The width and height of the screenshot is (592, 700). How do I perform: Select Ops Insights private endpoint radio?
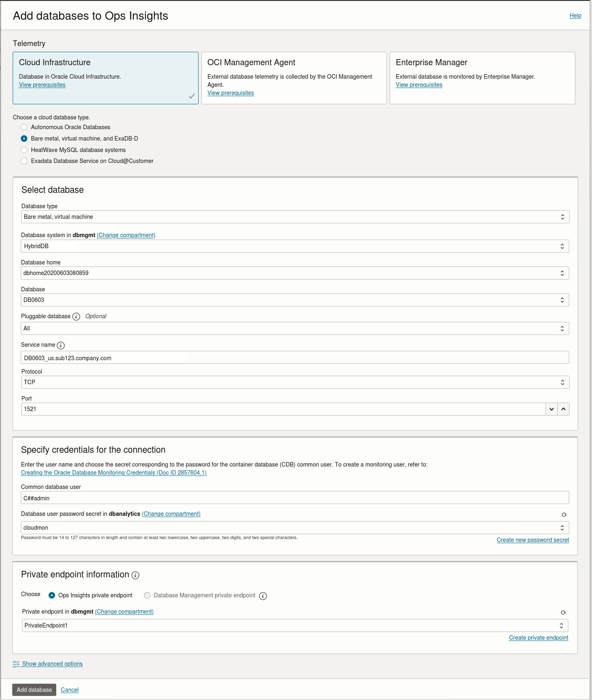(x=52, y=595)
